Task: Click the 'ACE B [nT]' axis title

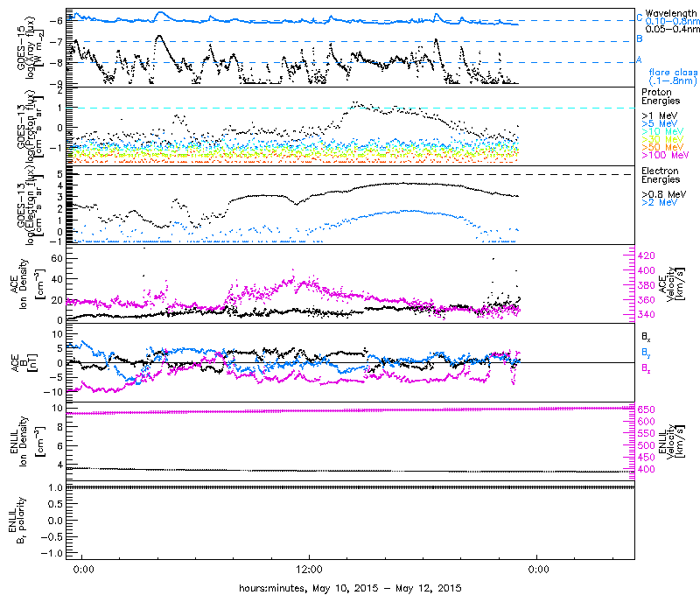Action: click(x=24, y=362)
